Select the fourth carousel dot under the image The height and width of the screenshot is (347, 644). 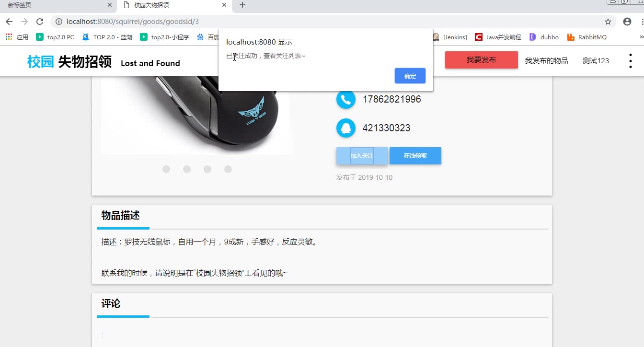click(x=228, y=169)
